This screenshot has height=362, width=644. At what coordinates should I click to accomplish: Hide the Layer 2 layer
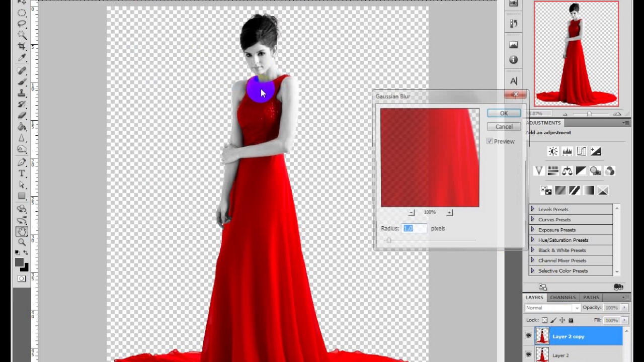click(528, 354)
